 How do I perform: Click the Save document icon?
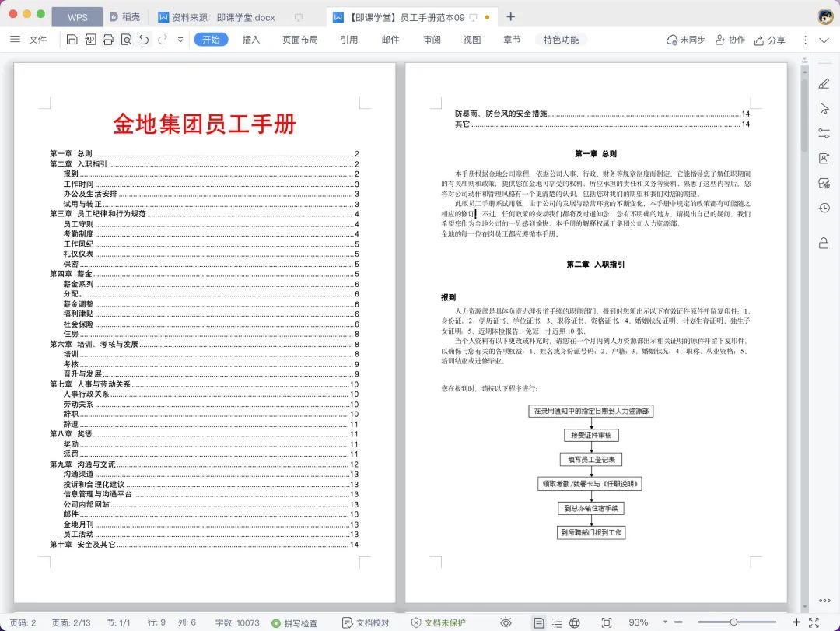tap(72, 39)
